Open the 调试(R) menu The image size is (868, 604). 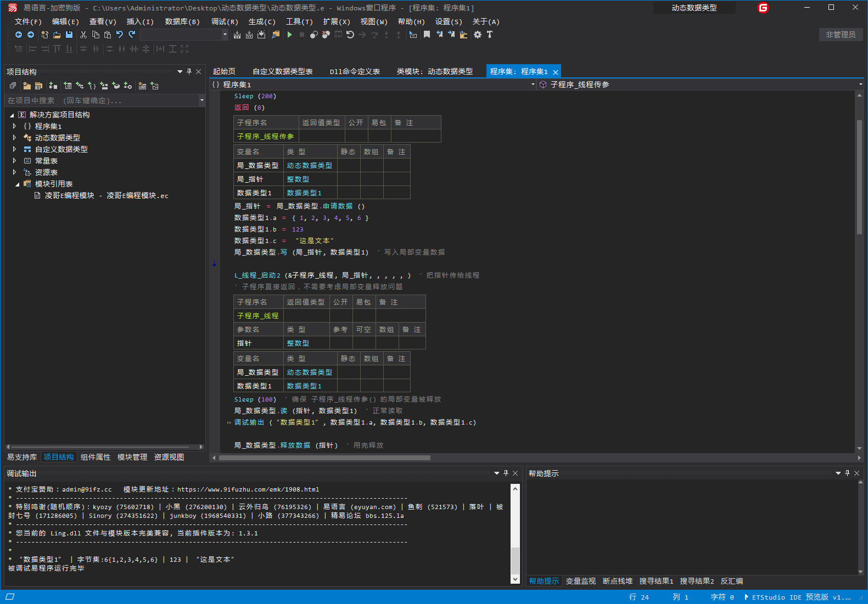pos(225,22)
